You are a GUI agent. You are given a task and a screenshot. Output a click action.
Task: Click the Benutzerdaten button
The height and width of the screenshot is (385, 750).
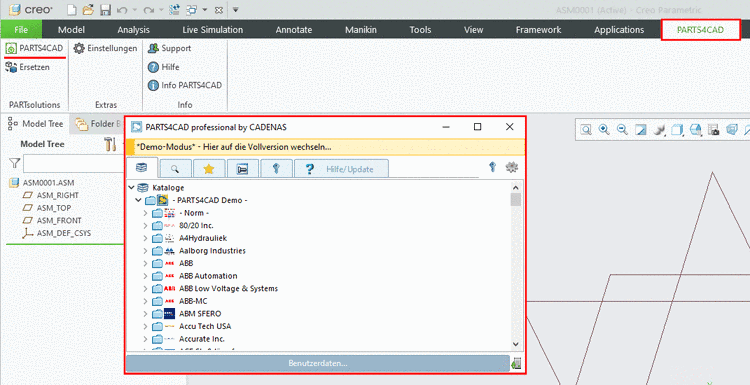coord(318,363)
